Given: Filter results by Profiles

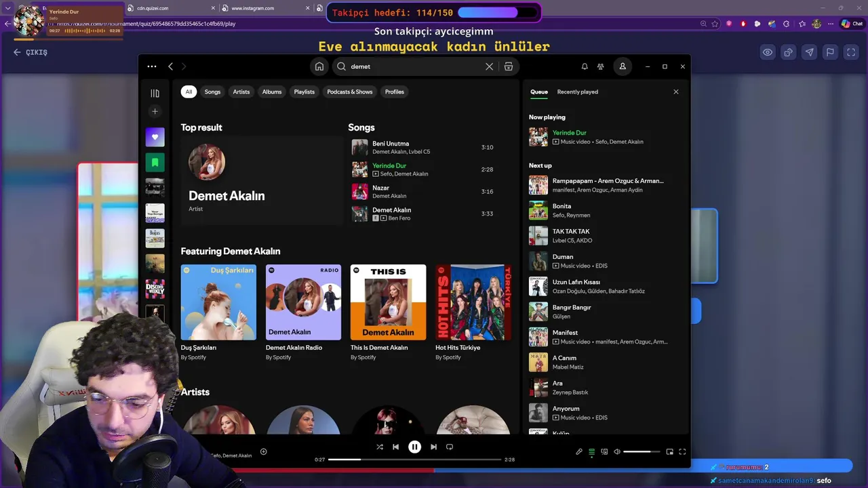Looking at the screenshot, I should click(395, 91).
